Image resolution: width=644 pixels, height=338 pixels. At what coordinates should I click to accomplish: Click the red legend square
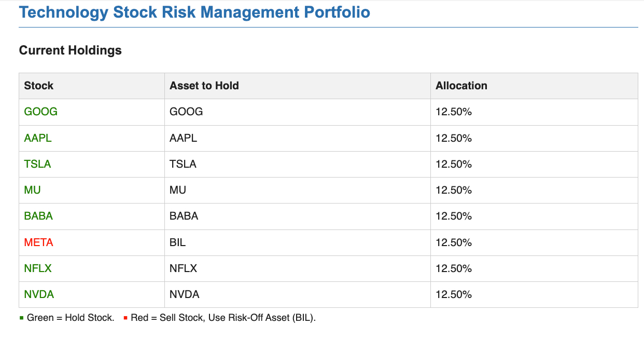(125, 318)
